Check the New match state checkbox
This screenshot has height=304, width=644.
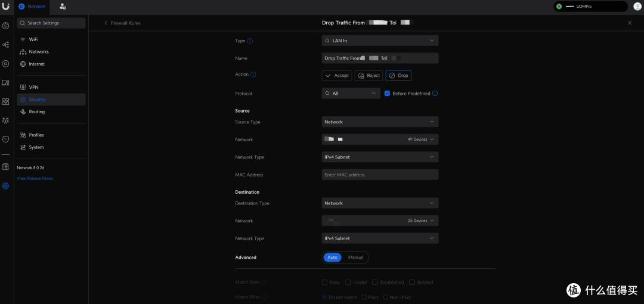(x=324, y=282)
